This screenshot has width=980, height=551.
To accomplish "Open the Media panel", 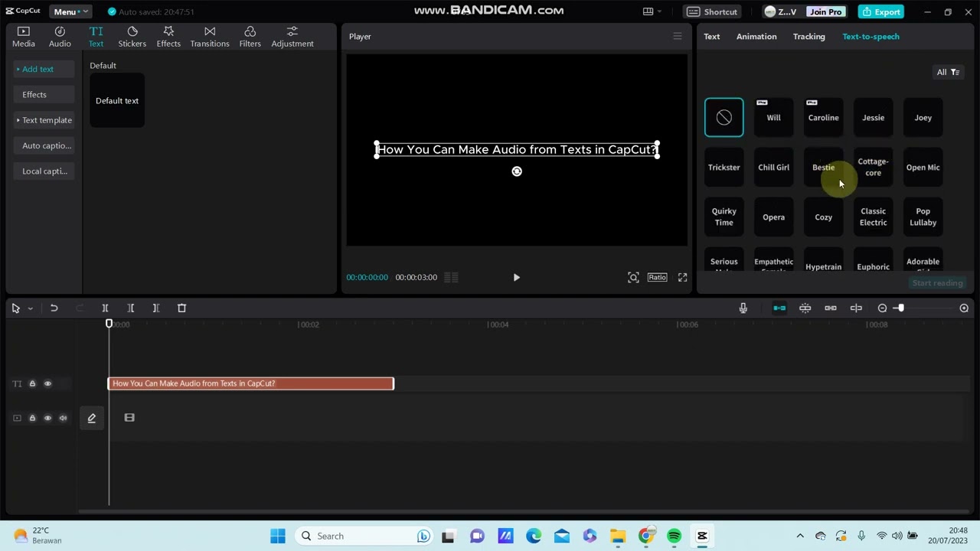I will click(x=23, y=36).
